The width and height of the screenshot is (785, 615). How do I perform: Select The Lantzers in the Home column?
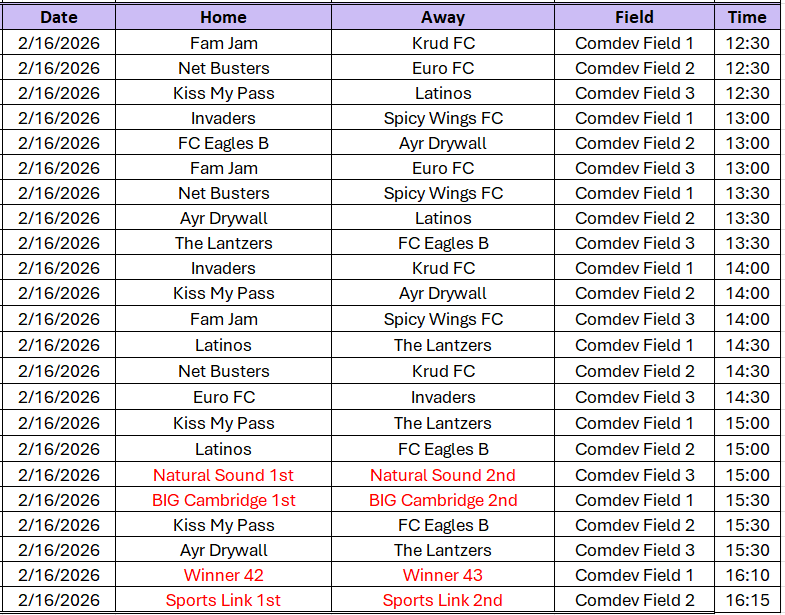223,243
